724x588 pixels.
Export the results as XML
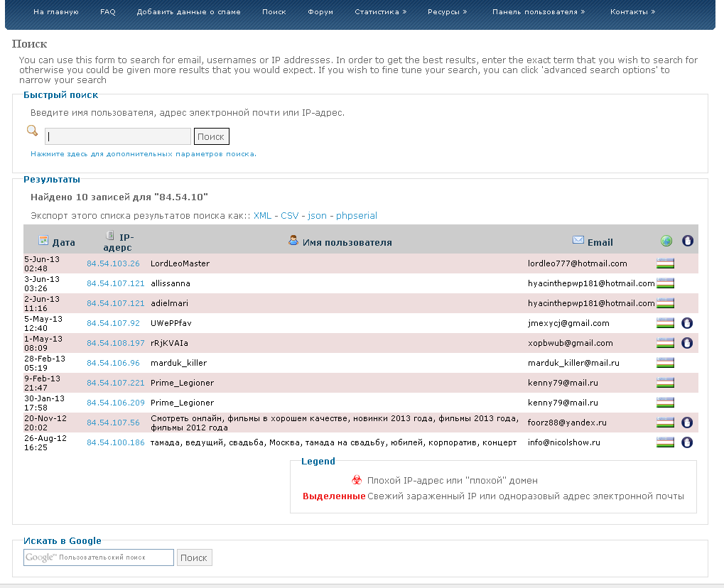coord(262,216)
